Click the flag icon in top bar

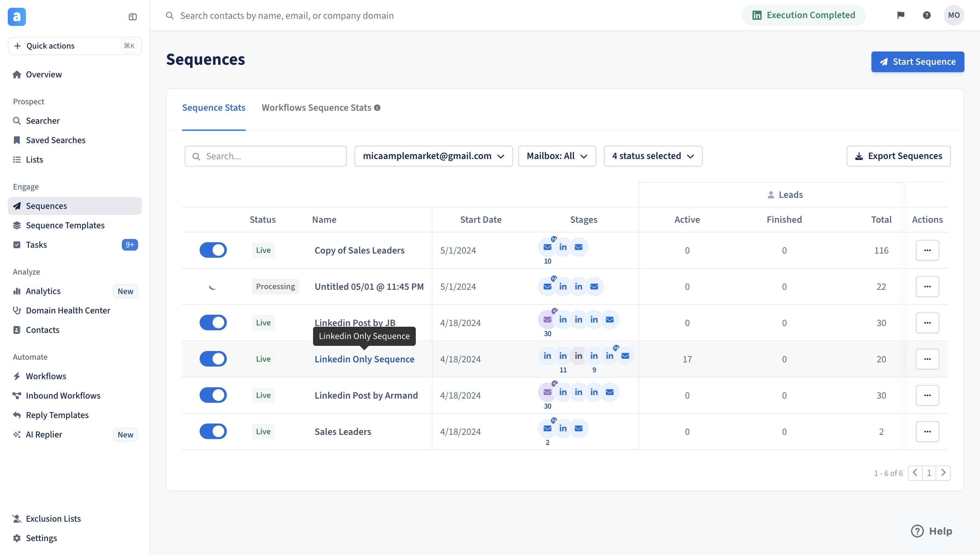pyautogui.click(x=900, y=15)
